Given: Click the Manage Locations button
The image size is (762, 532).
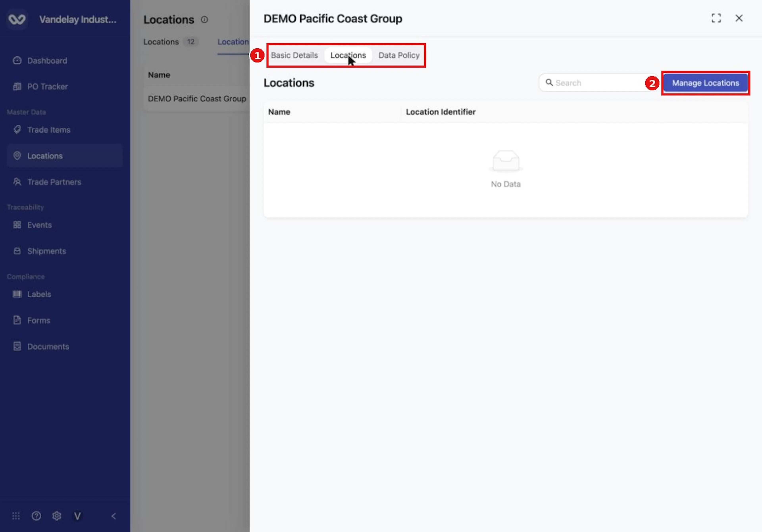Looking at the screenshot, I should coord(706,83).
